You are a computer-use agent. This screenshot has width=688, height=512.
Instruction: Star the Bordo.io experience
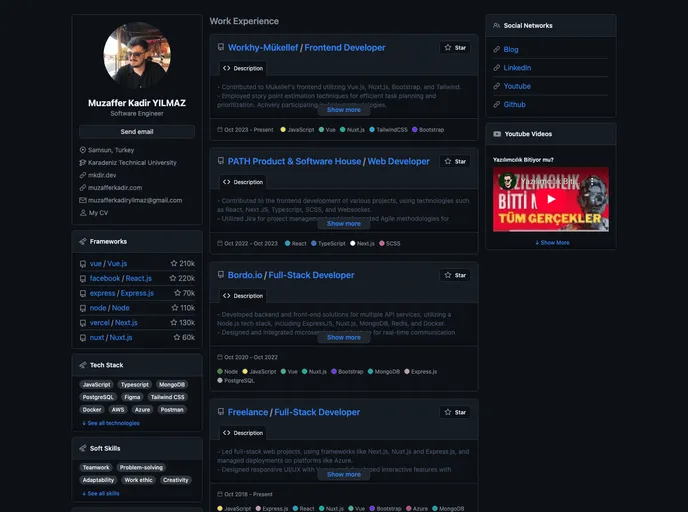coord(455,276)
